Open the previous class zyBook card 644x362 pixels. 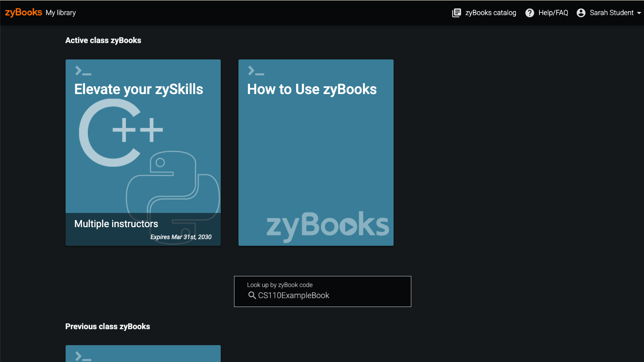click(x=143, y=354)
